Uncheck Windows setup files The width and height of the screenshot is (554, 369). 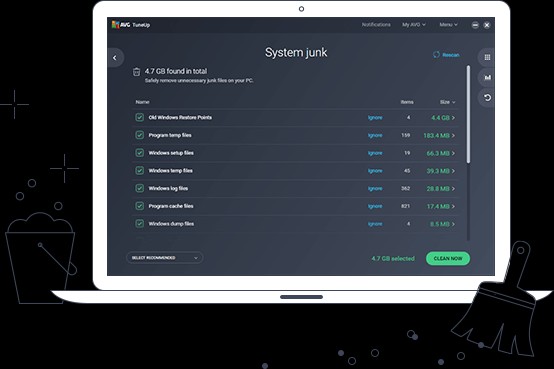click(x=140, y=153)
